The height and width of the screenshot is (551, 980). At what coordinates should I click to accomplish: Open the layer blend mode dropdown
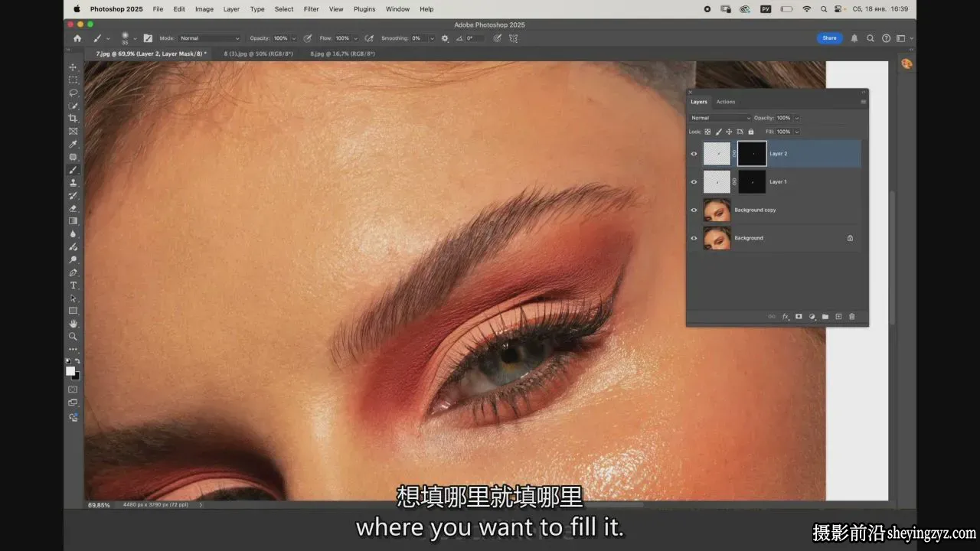(720, 118)
